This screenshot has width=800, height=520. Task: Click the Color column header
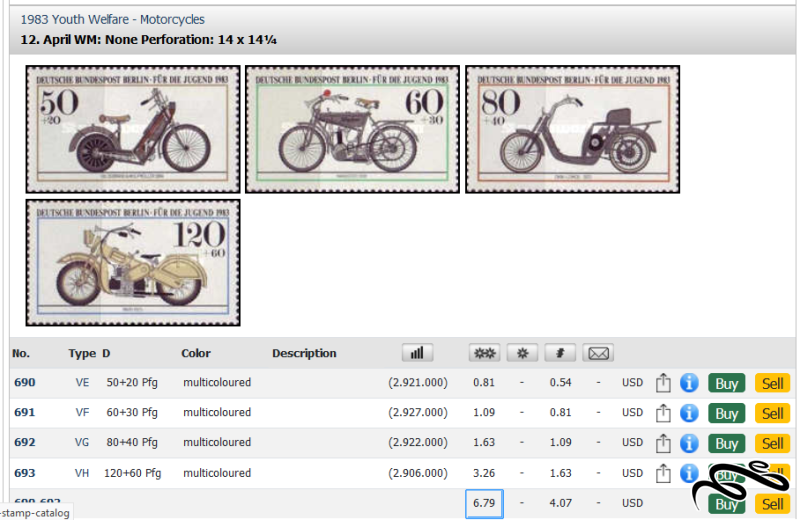[196, 353]
